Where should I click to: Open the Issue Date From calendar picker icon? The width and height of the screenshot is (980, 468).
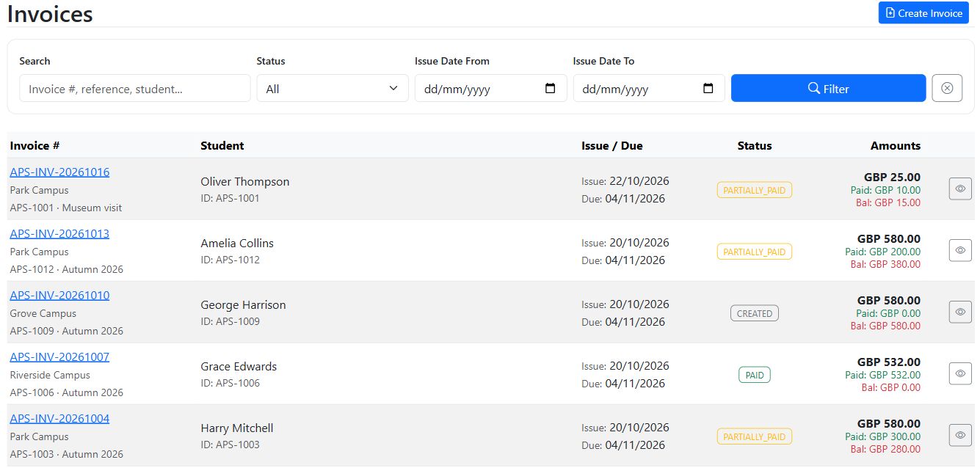point(551,89)
